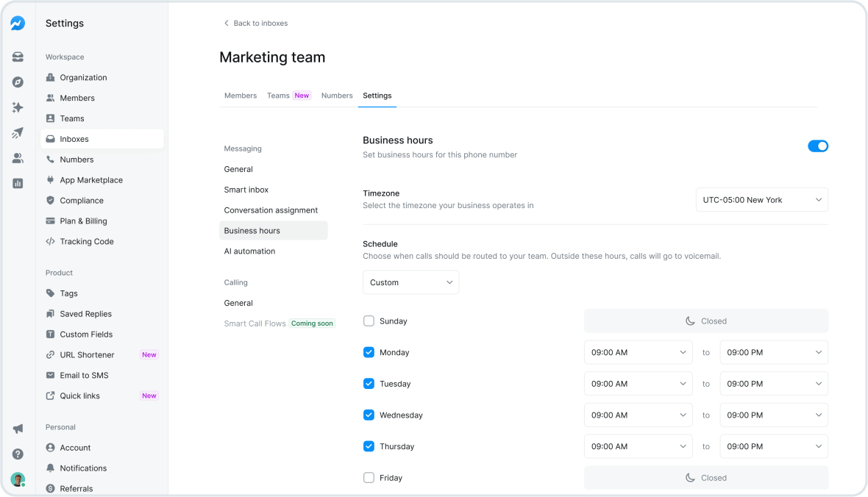This screenshot has height=497, width=868.
Task: Select the analytics chart icon in the sidebar rail
Action: click(x=18, y=183)
